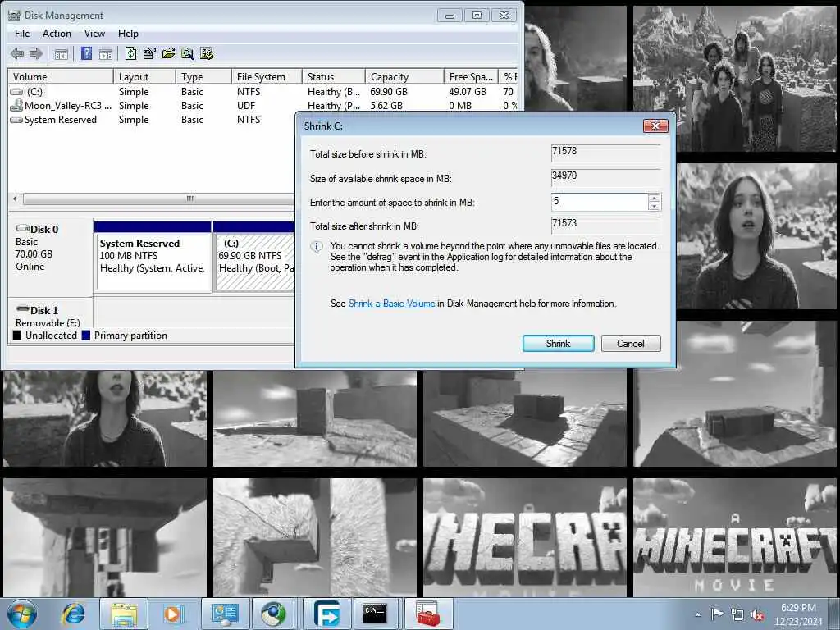840x630 pixels.
Task: Sort by the Type column header
Action: click(203, 76)
